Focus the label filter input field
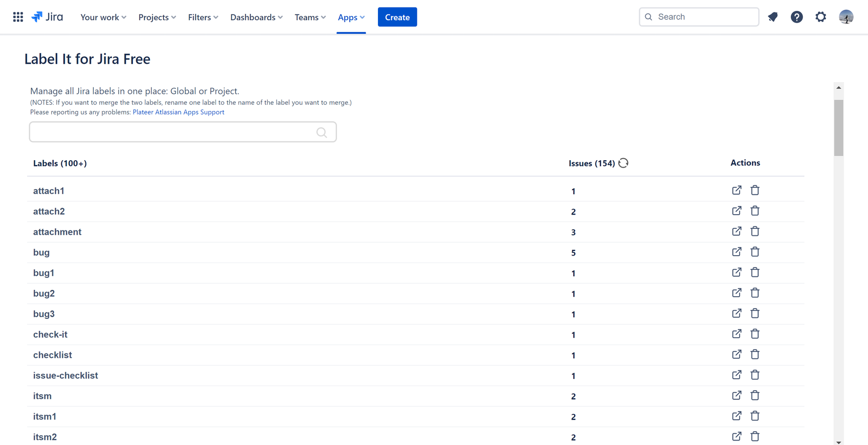This screenshot has height=445, width=868. click(183, 132)
